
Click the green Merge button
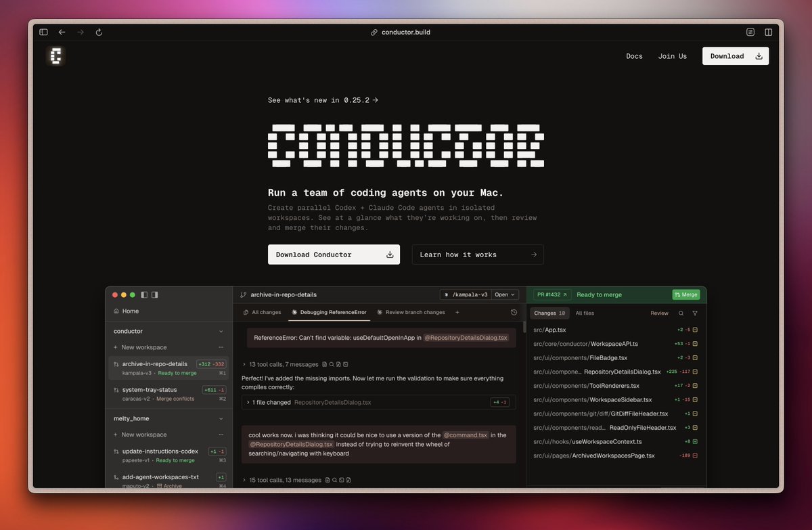point(685,295)
